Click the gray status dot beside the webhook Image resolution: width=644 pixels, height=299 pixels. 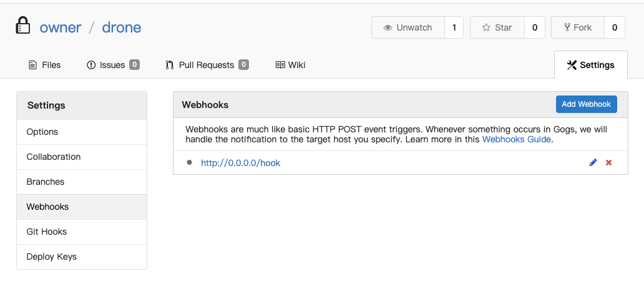point(189,162)
